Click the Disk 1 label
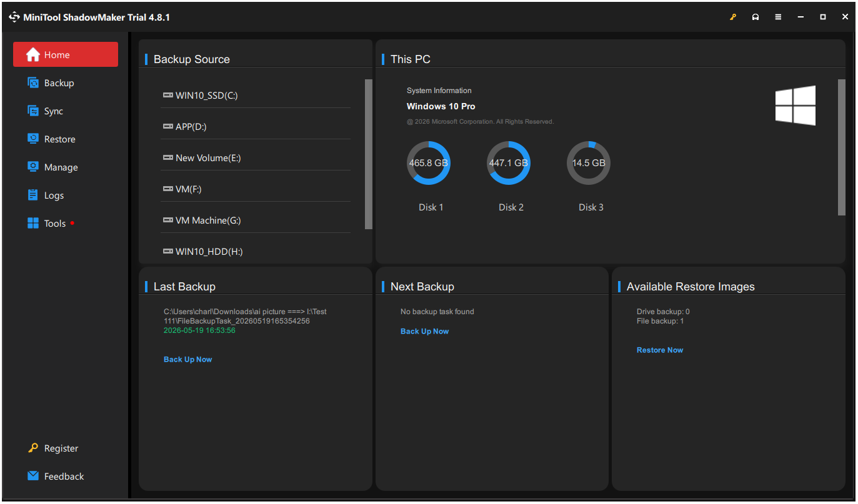 (431, 207)
